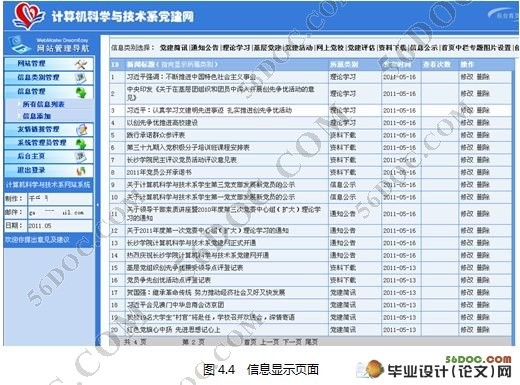Screen dimensions: 520x385
Task: Go to 下一页 in pagination
Action: coord(292,342)
